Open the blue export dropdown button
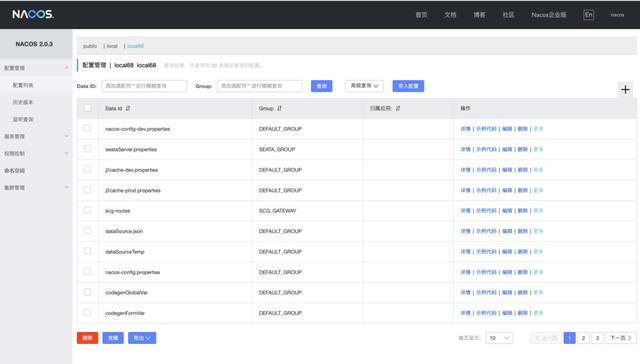640x364 pixels. pos(142,338)
